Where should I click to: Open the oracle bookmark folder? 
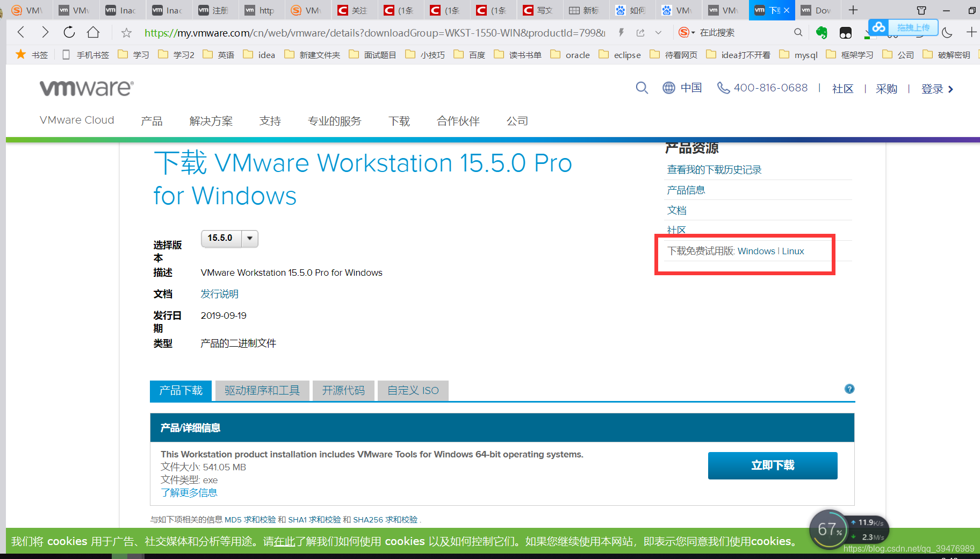coord(571,55)
